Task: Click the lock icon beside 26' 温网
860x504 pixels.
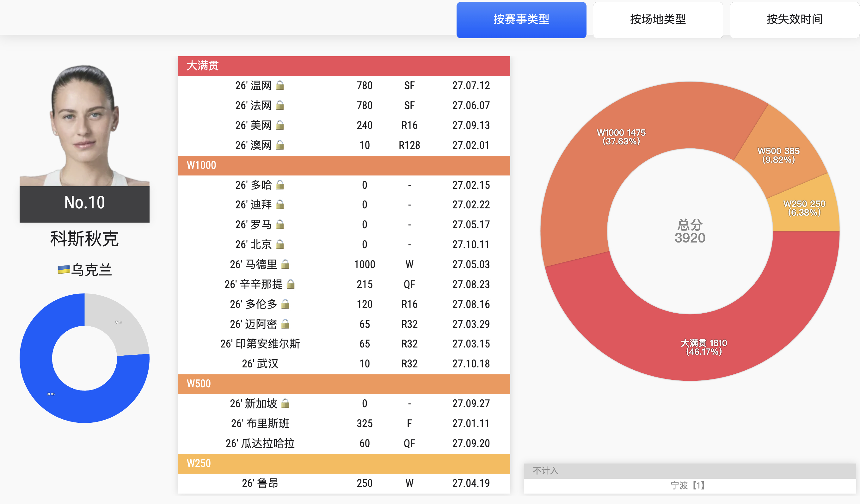Action: pyautogui.click(x=280, y=85)
